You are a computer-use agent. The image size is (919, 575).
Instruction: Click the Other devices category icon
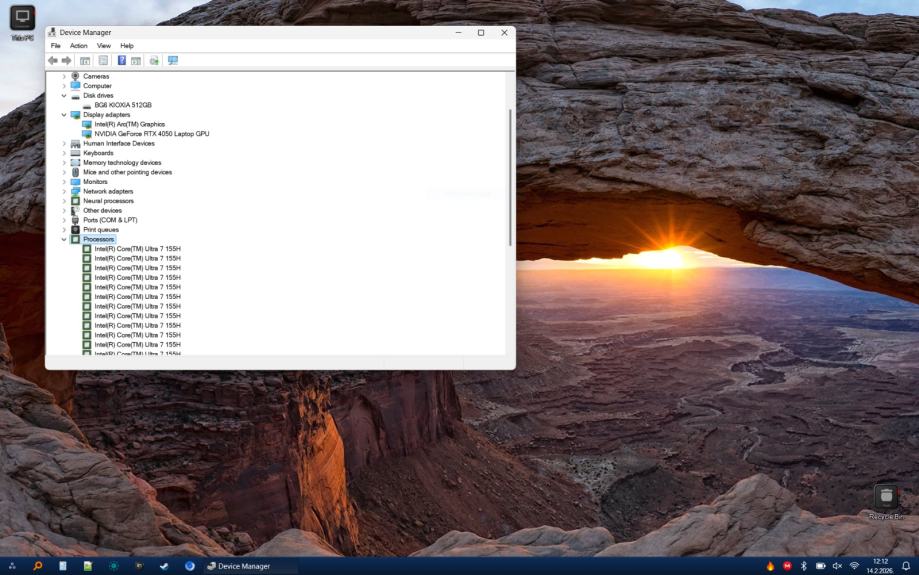(x=75, y=210)
